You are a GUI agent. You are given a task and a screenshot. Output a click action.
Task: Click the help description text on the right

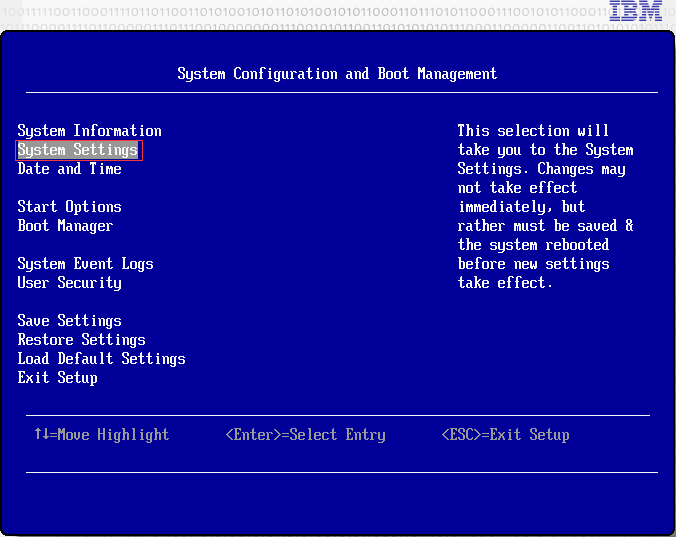pyautogui.click(x=545, y=207)
